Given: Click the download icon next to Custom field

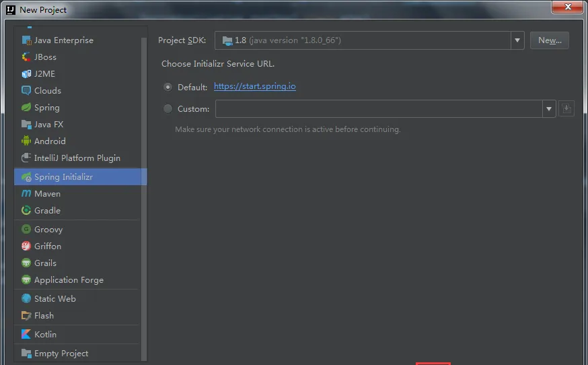Looking at the screenshot, I should 566,109.
